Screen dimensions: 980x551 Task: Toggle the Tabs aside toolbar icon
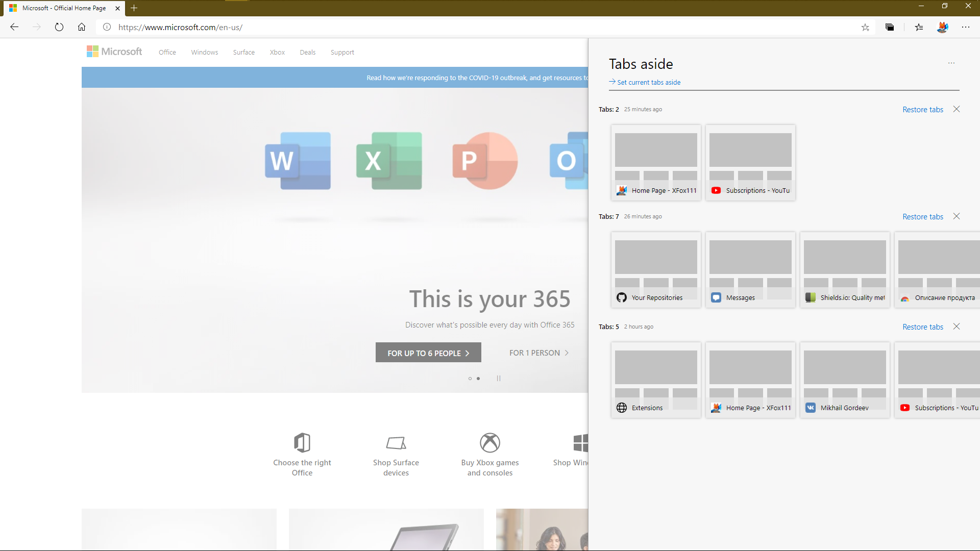[890, 28]
